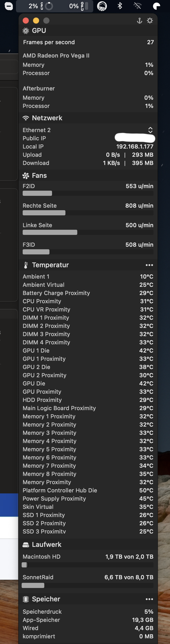Open the Bluetooth menu bar icon

click(x=120, y=6)
